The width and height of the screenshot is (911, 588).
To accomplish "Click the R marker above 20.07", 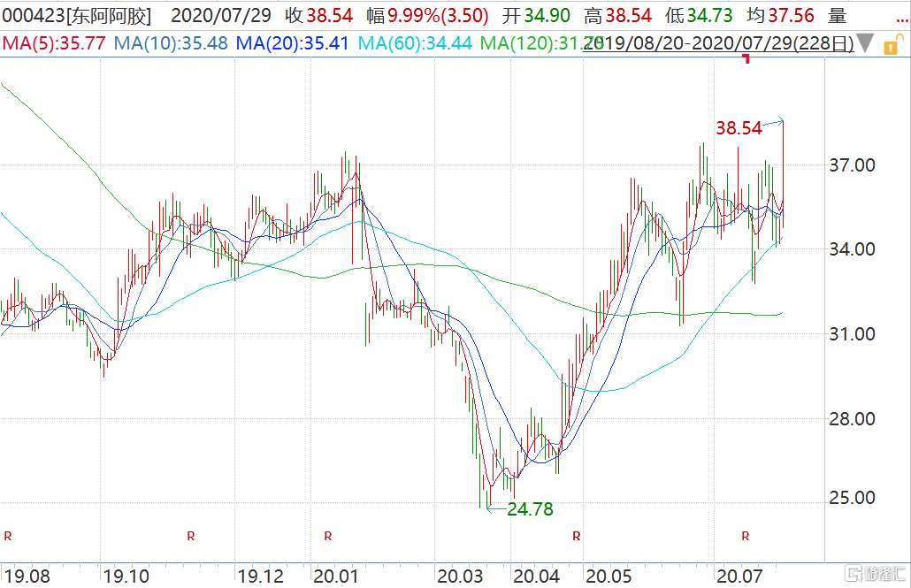I will coord(746,536).
